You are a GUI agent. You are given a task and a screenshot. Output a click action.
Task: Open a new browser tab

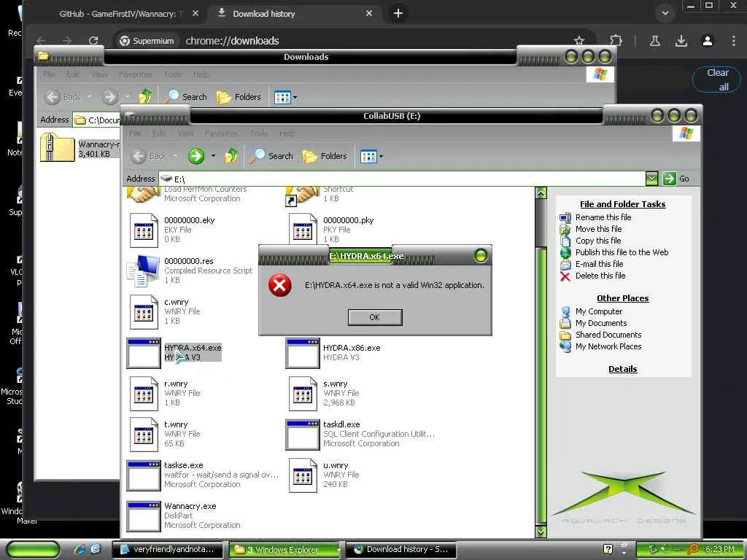click(x=398, y=13)
